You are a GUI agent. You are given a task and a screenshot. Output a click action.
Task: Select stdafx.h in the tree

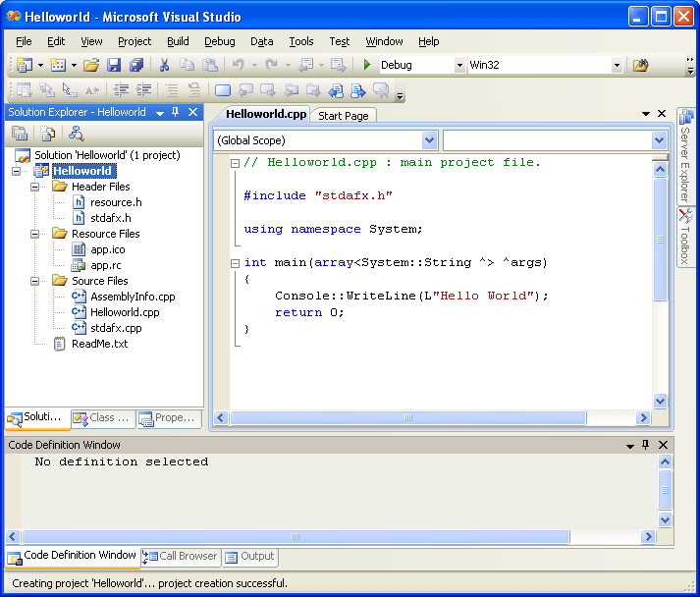point(110,218)
